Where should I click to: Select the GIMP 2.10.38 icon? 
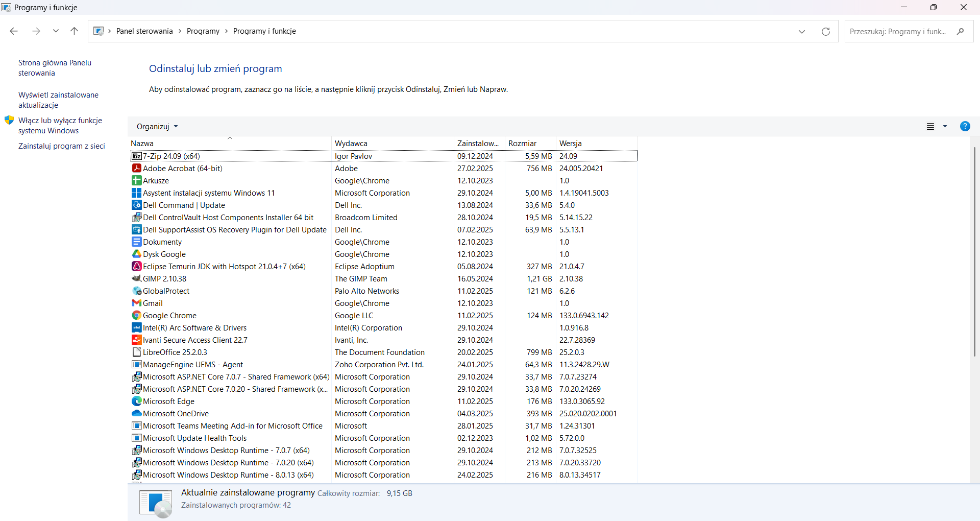pyautogui.click(x=137, y=278)
